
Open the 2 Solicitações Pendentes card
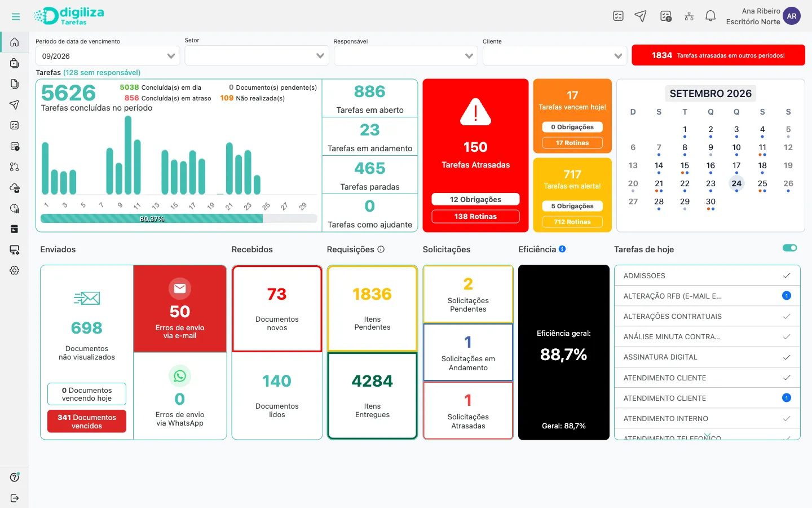[468, 294]
